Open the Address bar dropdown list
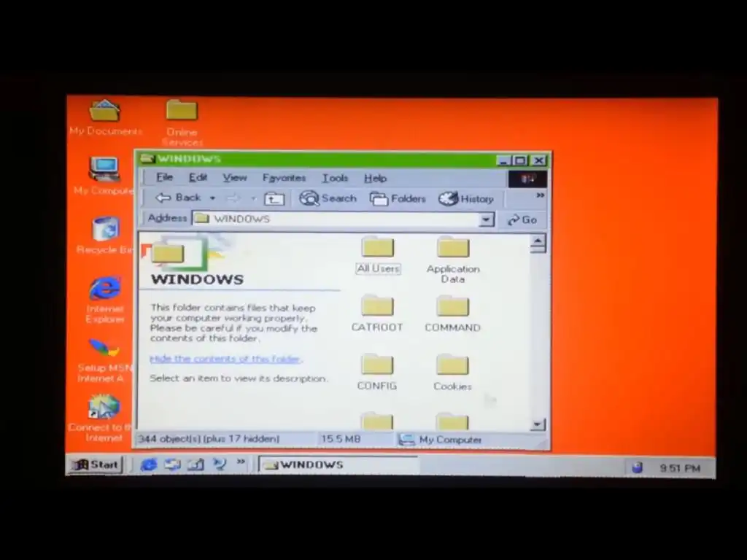 click(486, 219)
